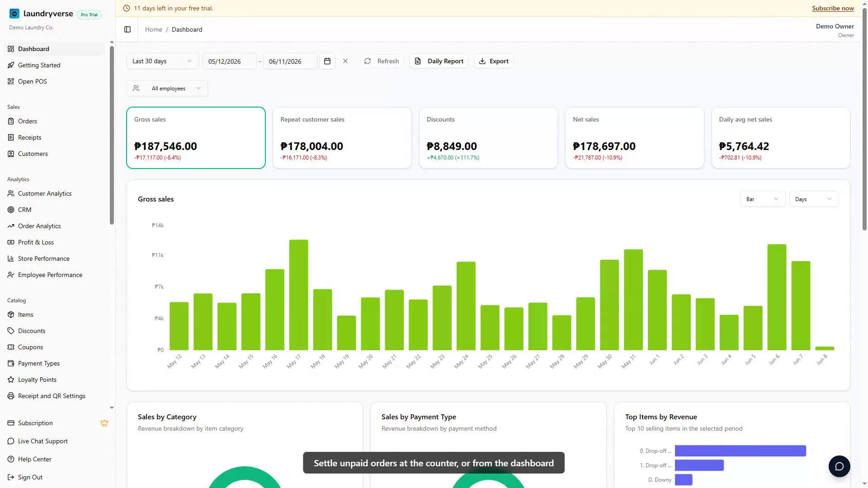
Task: Click the sidebar vertical scrollbar thumb
Action: (112, 135)
